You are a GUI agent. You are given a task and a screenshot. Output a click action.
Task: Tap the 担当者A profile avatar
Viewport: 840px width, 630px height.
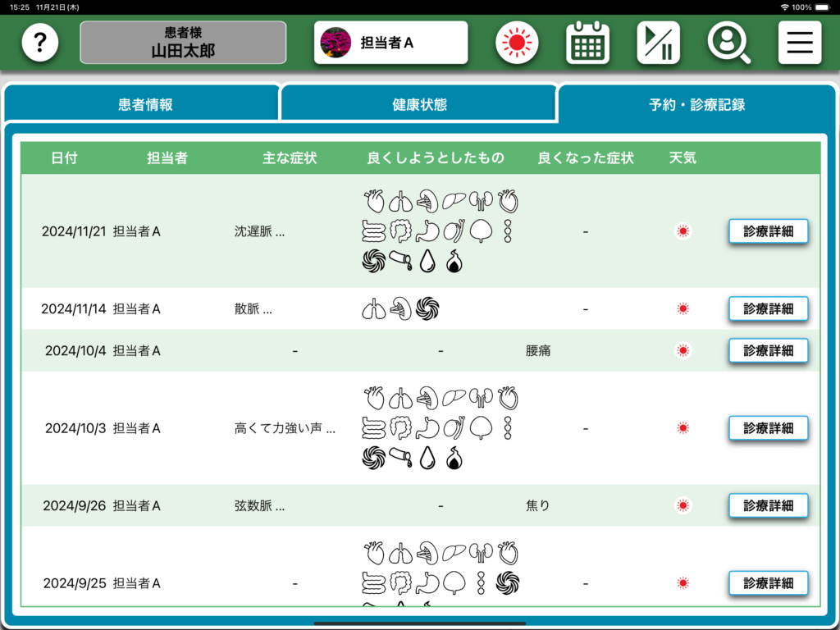[x=336, y=43]
